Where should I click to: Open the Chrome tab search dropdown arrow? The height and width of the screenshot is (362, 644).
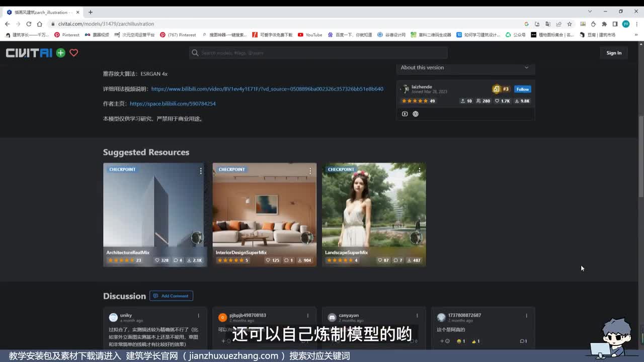coord(590,12)
